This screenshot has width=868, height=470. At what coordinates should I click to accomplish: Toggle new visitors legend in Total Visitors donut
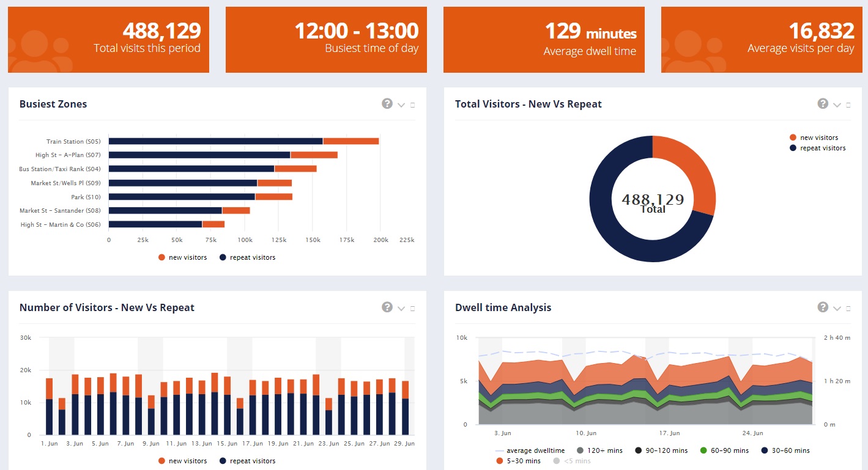pos(814,138)
